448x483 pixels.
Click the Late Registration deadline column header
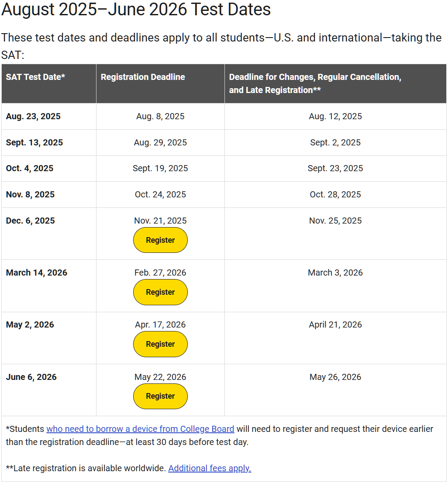click(x=315, y=83)
